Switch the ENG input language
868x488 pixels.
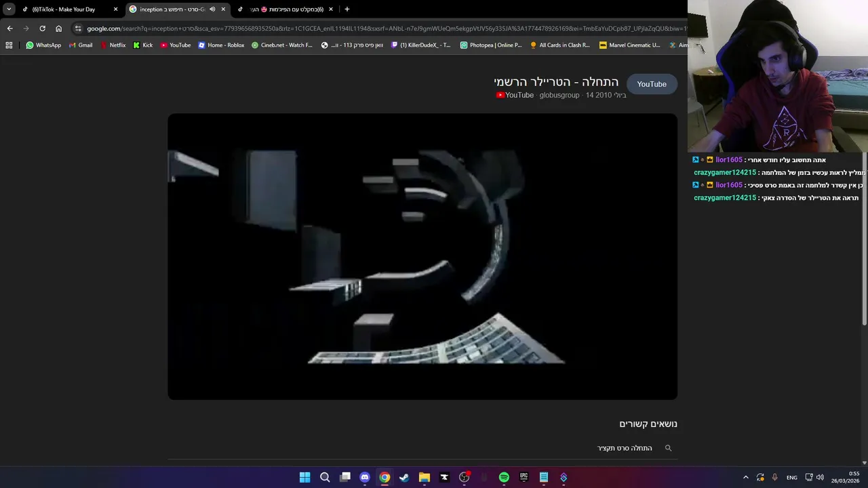pyautogui.click(x=792, y=477)
